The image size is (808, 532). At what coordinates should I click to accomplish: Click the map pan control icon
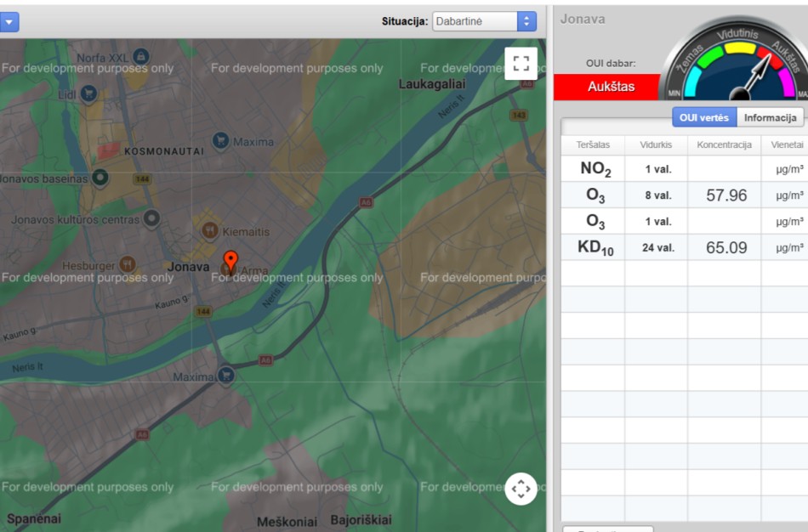click(x=521, y=489)
